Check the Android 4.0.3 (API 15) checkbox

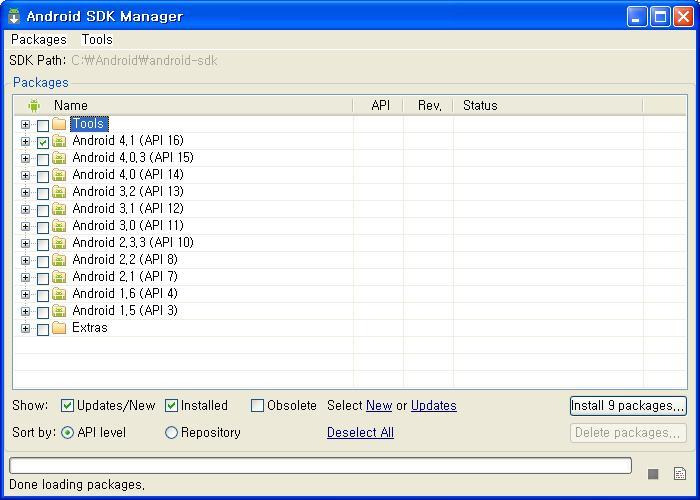click(43, 159)
